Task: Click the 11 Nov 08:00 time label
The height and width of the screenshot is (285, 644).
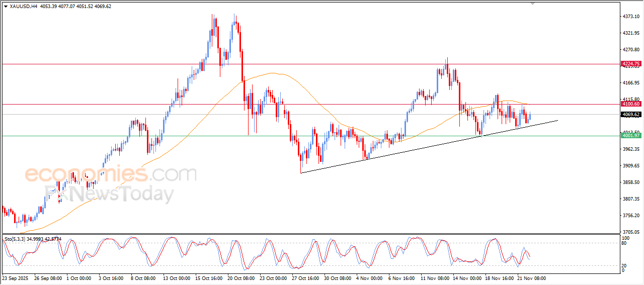Action: point(435,278)
